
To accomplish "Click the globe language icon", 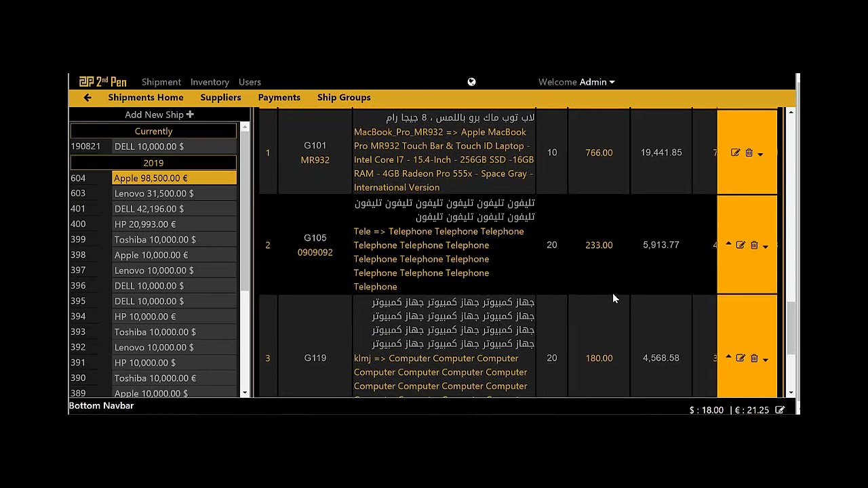I will coord(471,82).
